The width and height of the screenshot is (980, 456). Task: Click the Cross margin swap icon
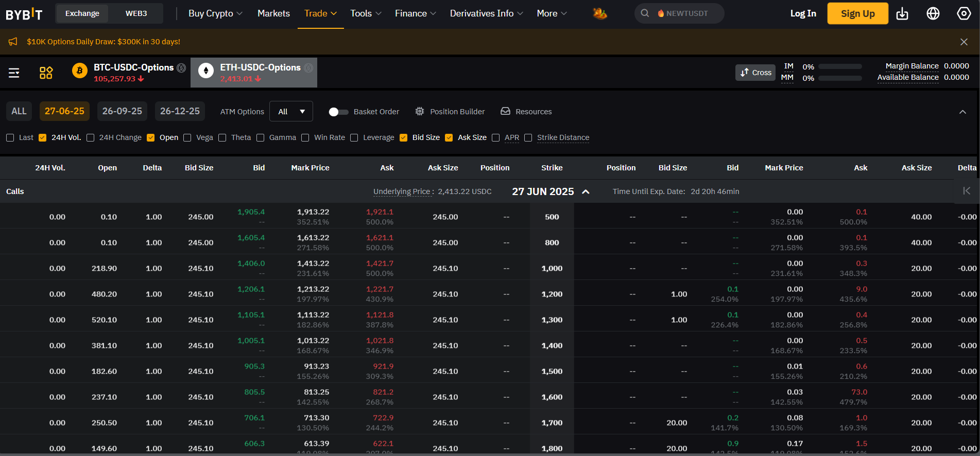[744, 73]
